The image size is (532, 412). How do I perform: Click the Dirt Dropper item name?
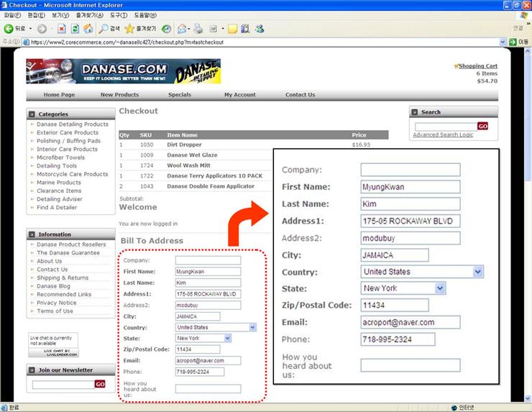click(x=184, y=145)
